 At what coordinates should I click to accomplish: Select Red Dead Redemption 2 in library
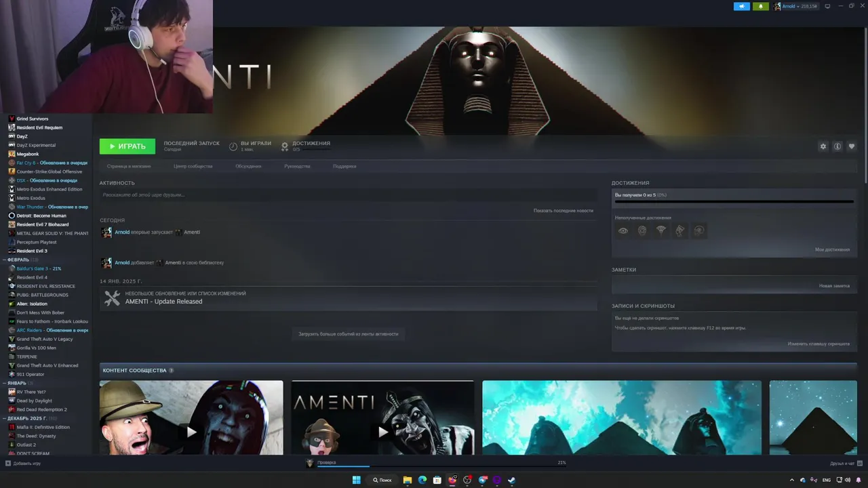(41, 409)
